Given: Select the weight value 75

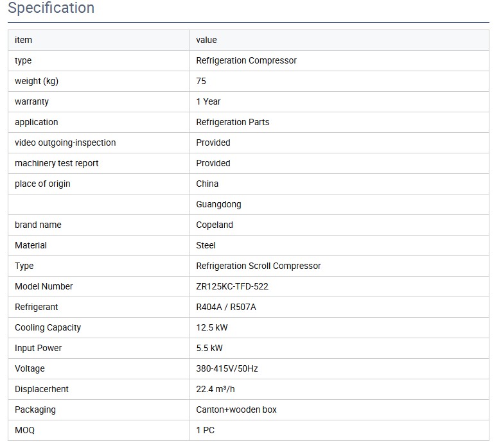Looking at the screenshot, I should pos(201,81).
